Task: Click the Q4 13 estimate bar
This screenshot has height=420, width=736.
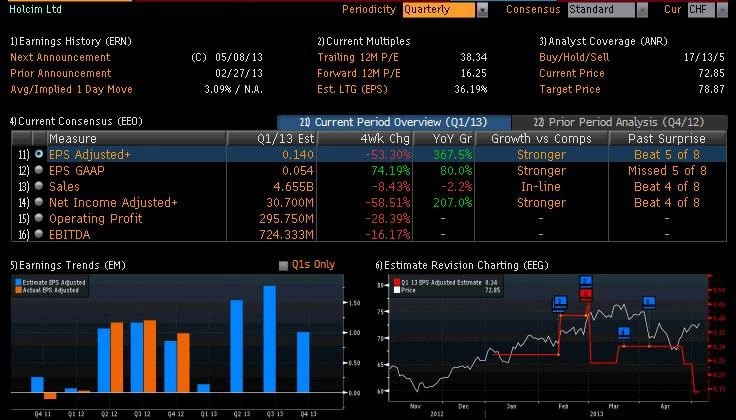Action: point(303,362)
